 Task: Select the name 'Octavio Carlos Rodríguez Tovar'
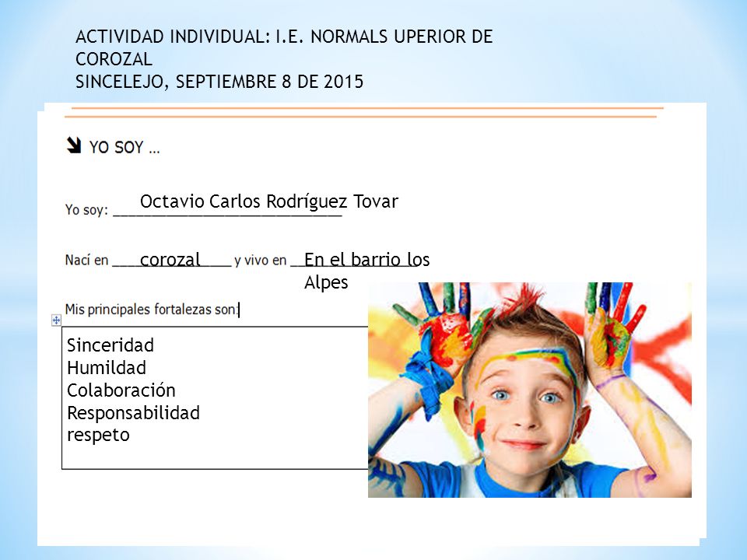click(268, 201)
